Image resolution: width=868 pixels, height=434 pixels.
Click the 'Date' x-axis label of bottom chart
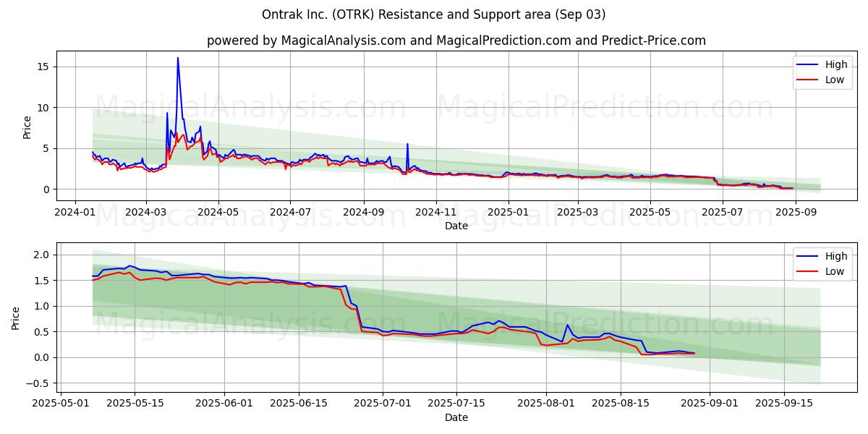click(x=456, y=417)
